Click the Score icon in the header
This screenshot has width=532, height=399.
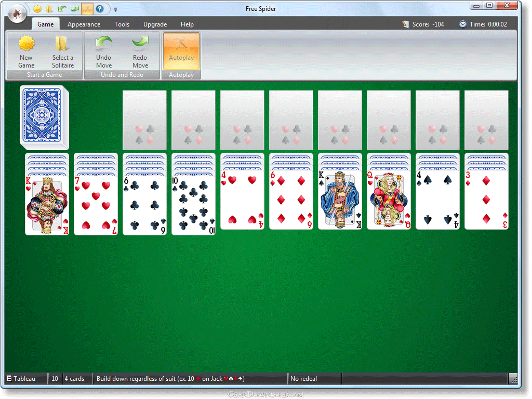click(405, 24)
